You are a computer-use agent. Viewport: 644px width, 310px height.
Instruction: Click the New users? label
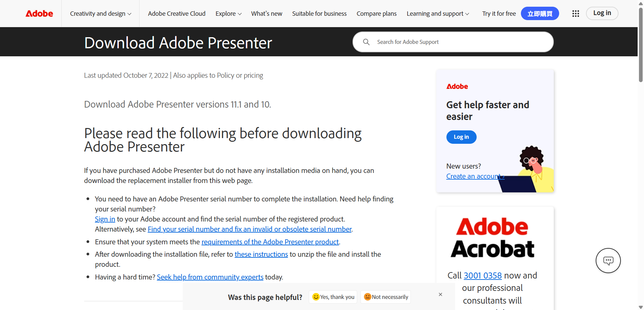[464, 166]
